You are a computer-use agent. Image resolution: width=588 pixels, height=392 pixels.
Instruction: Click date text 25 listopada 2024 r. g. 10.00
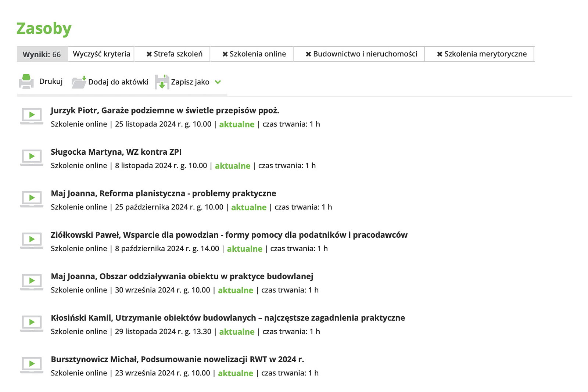click(x=163, y=124)
